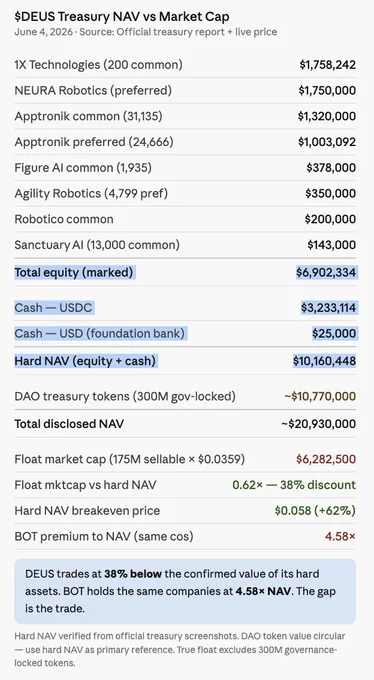
Task: Select the Total disclosed NAV row label
Action: coord(69,424)
